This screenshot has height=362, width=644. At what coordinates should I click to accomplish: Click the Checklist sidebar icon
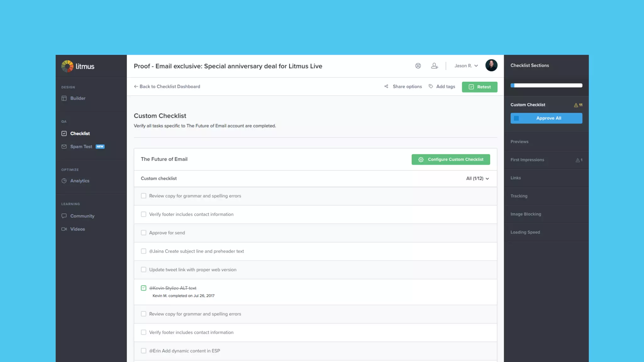[64, 133]
